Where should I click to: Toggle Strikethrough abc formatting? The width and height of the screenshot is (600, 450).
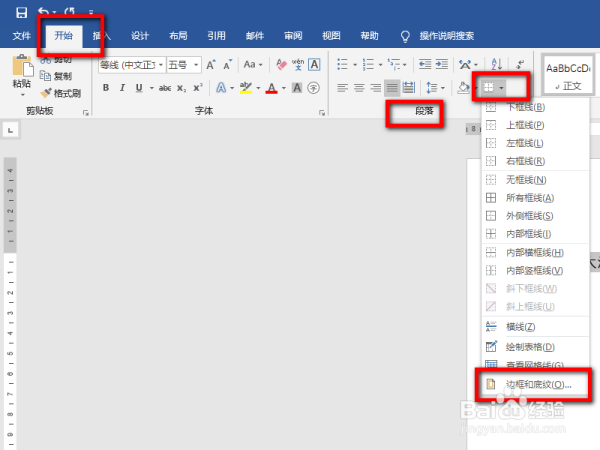(165, 88)
